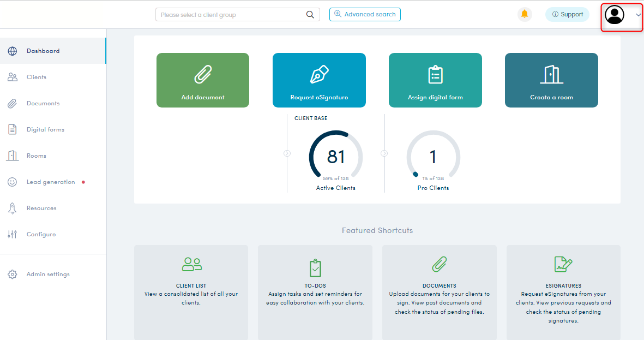Click Documents shortcut paperclip icon
644x340 pixels.
[440, 264]
